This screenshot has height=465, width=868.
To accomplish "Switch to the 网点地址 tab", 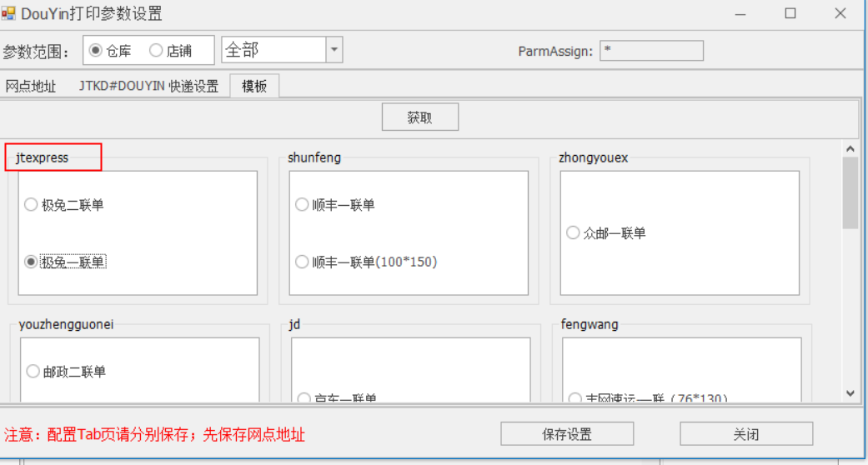I will click(31, 87).
